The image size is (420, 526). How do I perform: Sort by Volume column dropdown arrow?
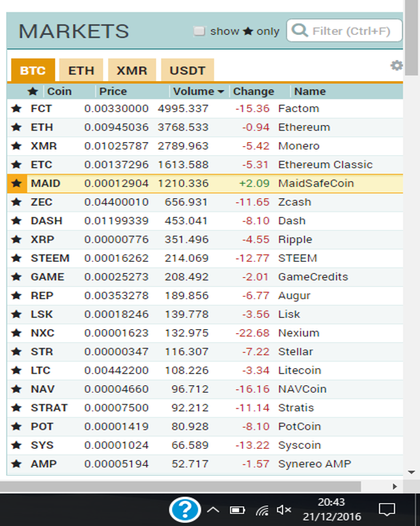pyautogui.click(x=221, y=92)
